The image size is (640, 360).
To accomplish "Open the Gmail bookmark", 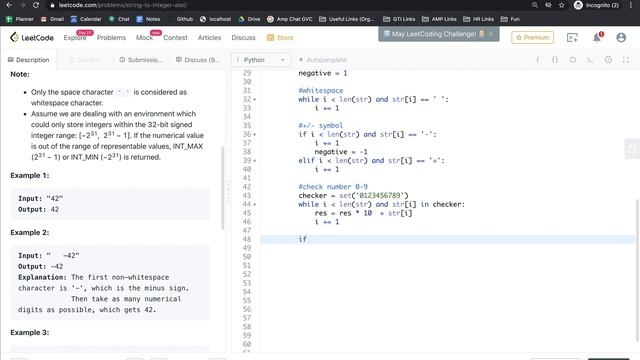I will tap(52, 19).
